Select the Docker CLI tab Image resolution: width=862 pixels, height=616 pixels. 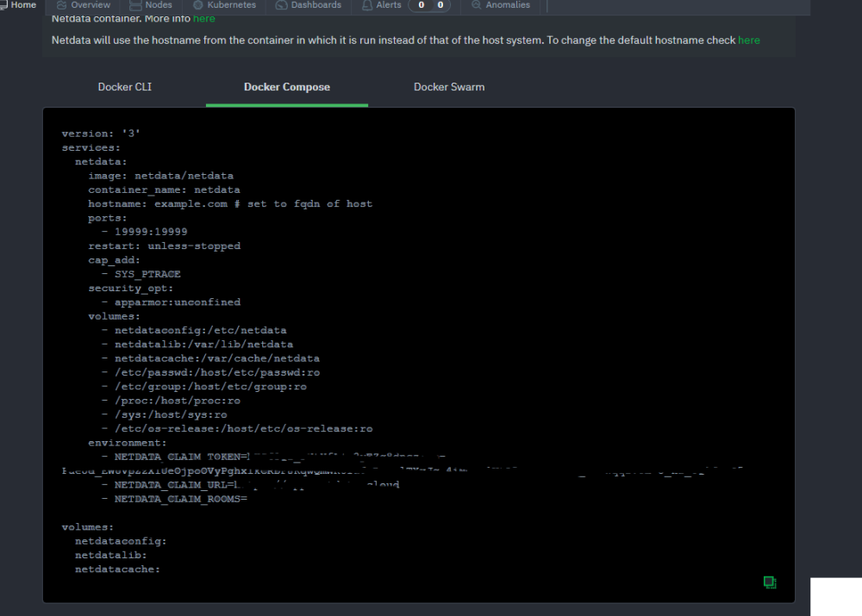(125, 87)
